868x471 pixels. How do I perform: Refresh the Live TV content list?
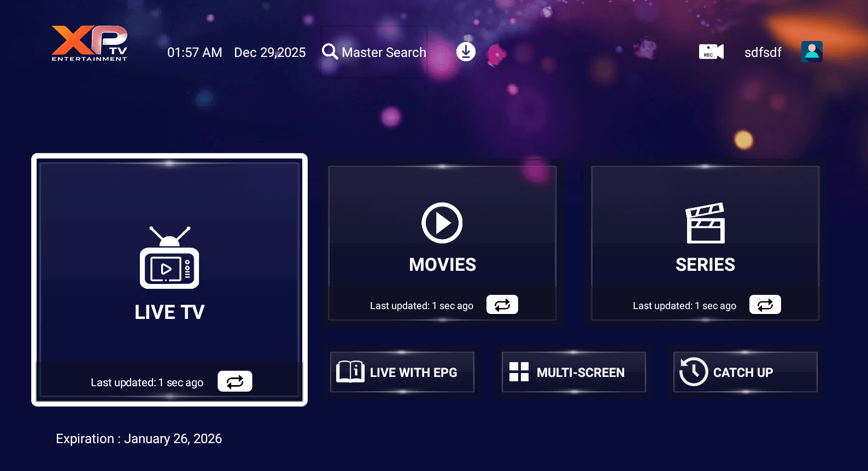(x=235, y=381)
